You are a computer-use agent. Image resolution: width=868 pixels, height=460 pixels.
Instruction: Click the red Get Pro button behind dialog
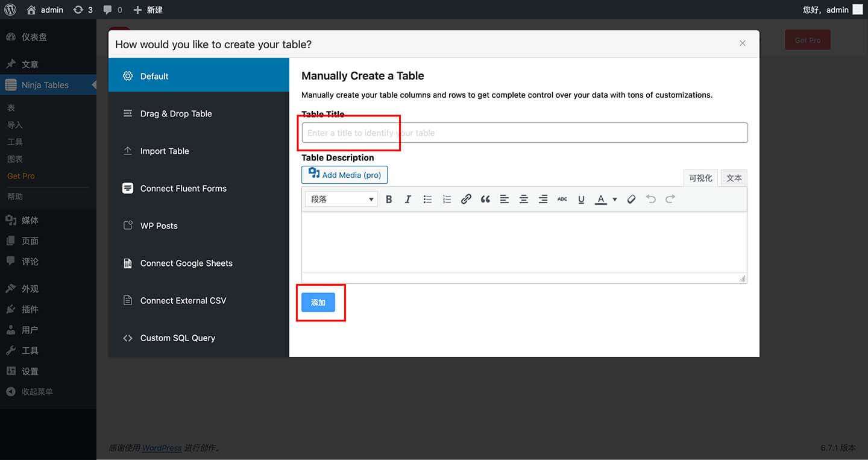[x=808, y=40]
